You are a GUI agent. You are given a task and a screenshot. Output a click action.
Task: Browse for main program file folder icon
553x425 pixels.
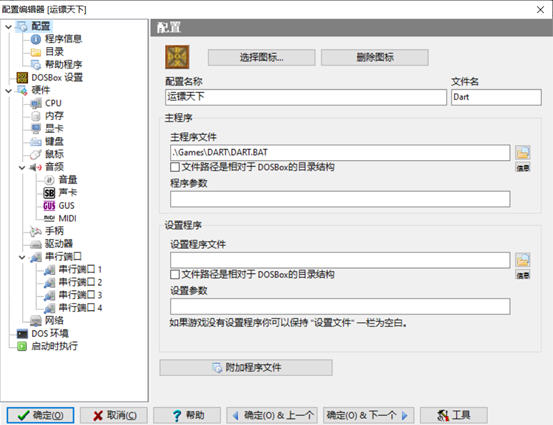click(523, 153)
